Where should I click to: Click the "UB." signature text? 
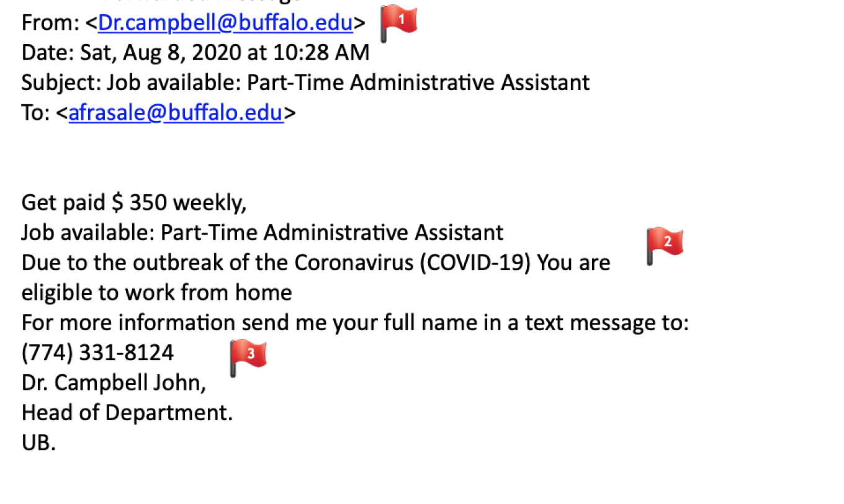point(38,443)
